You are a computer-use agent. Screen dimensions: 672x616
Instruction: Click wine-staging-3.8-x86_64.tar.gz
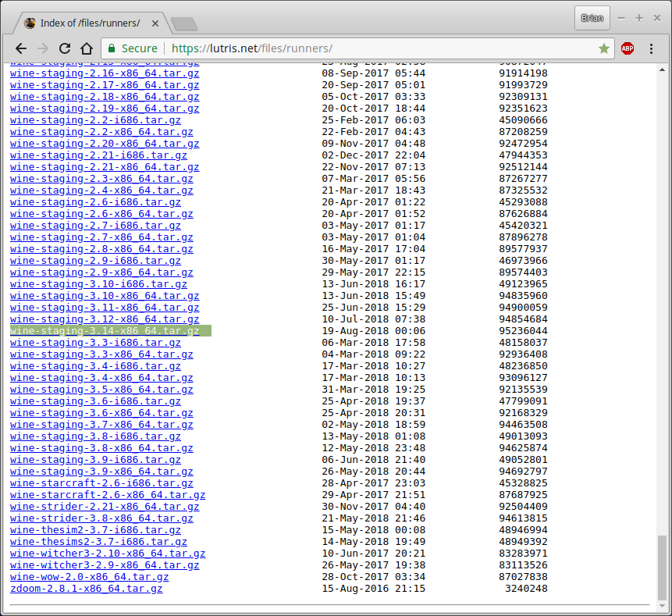point(101,448)
